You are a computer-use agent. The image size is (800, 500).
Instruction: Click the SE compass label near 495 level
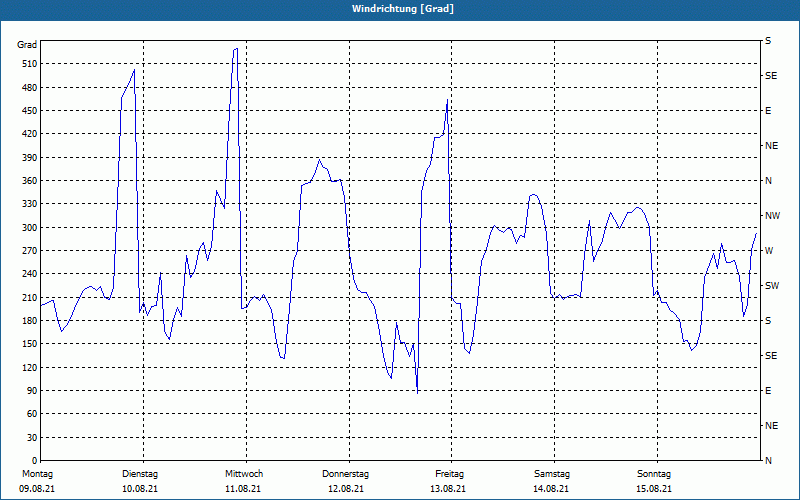point(771,76)
